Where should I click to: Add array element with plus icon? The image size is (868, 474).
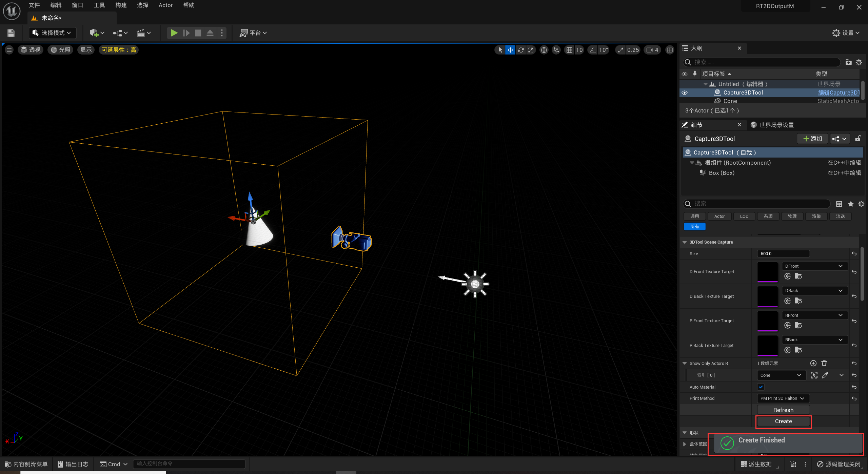tap(813, 363)
